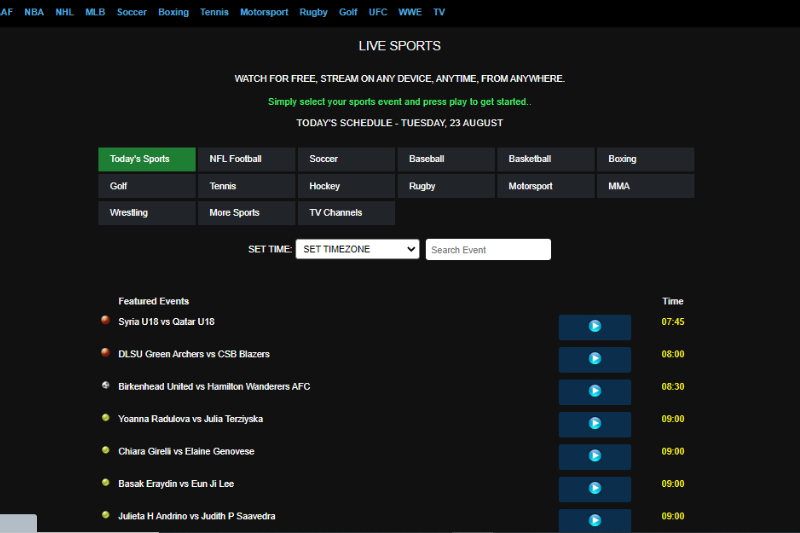Click the tennis ball icon beside Yoanna Radulova
The height and width of the screenshot is (533, 800).
click(x=106, y=418)
